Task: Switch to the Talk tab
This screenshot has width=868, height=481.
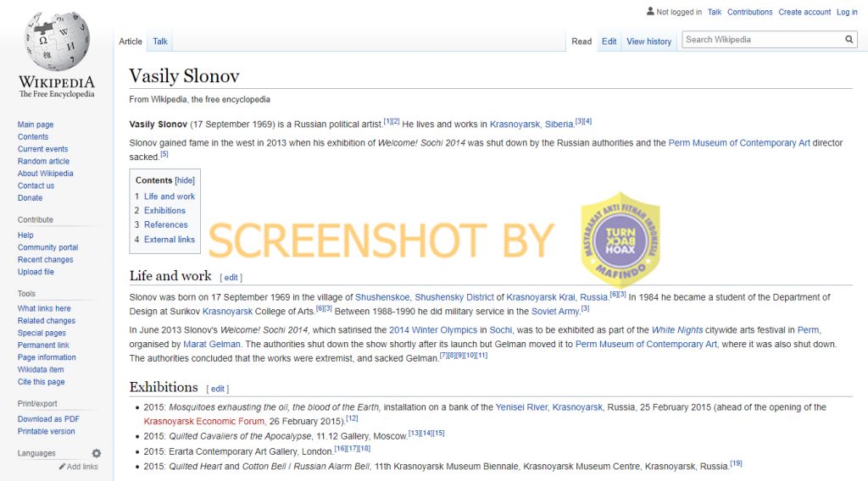Action: point(160,41)
